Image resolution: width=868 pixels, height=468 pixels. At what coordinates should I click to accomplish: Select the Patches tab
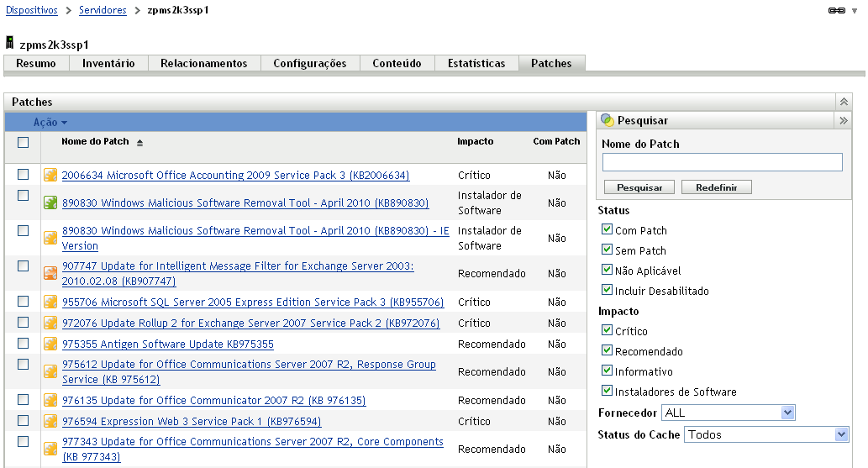(x=551, y=63)
